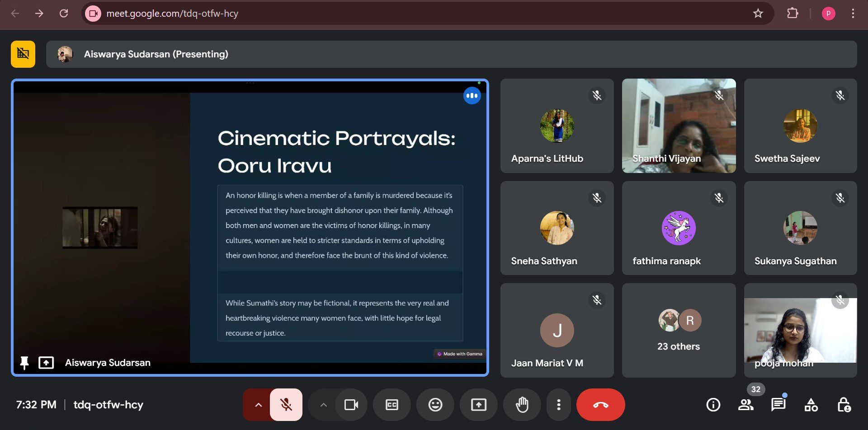
Task: Toggle the camera on or off
Action: point(351,405)
